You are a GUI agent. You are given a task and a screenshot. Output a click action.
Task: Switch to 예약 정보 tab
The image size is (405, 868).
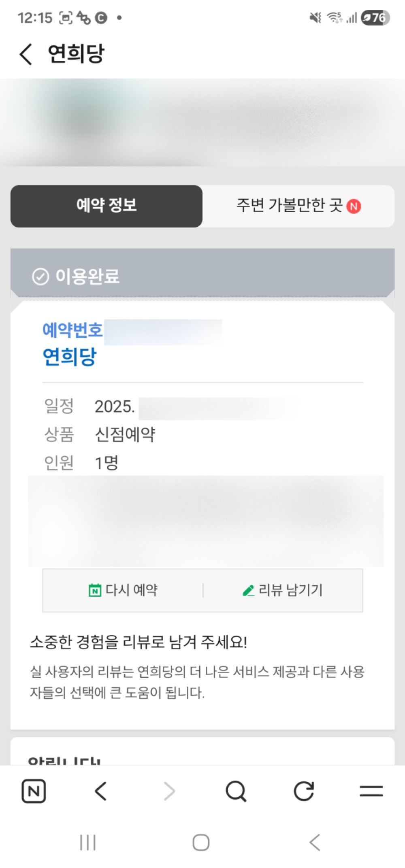107,206
